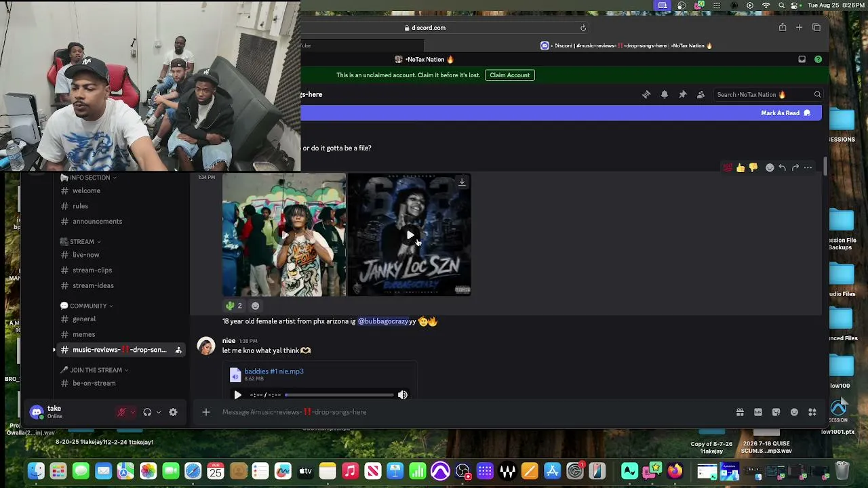Click Mark As Read button
868x488 pixels.
(x=786, y=113)
